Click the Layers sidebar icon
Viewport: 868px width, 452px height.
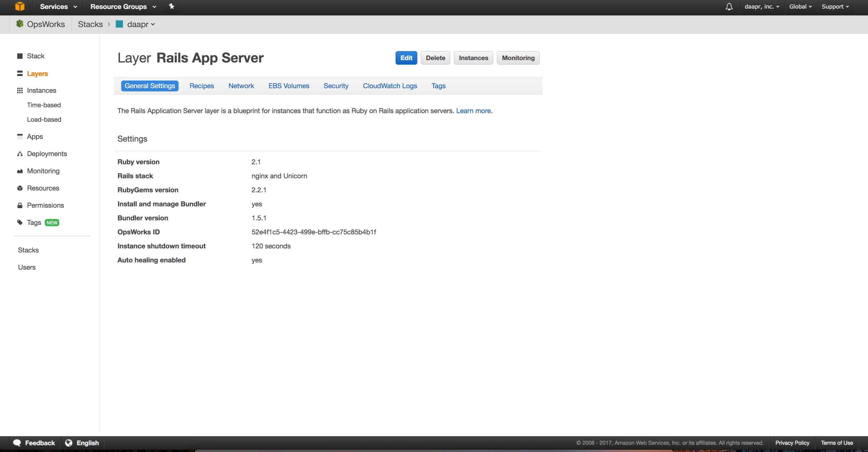[x=20, y=73]
